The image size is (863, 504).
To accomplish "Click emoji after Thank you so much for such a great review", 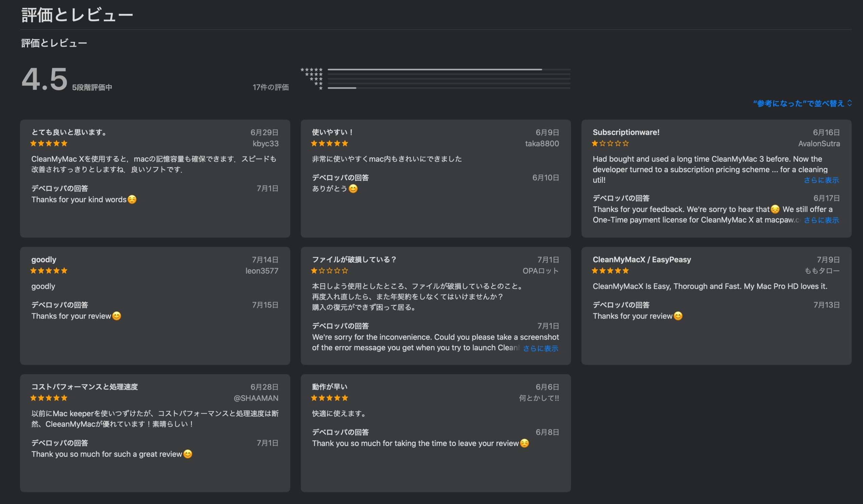I will tap(188, 454).
